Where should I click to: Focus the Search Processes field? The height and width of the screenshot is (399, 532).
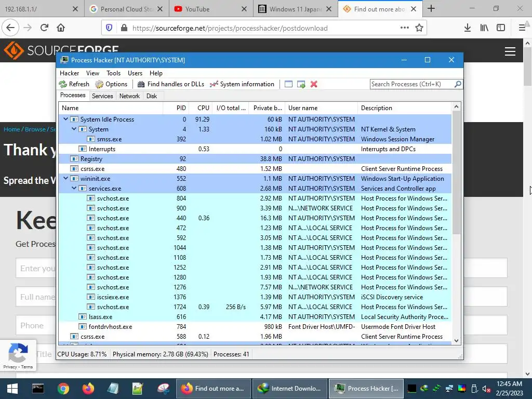pos(412,84)
